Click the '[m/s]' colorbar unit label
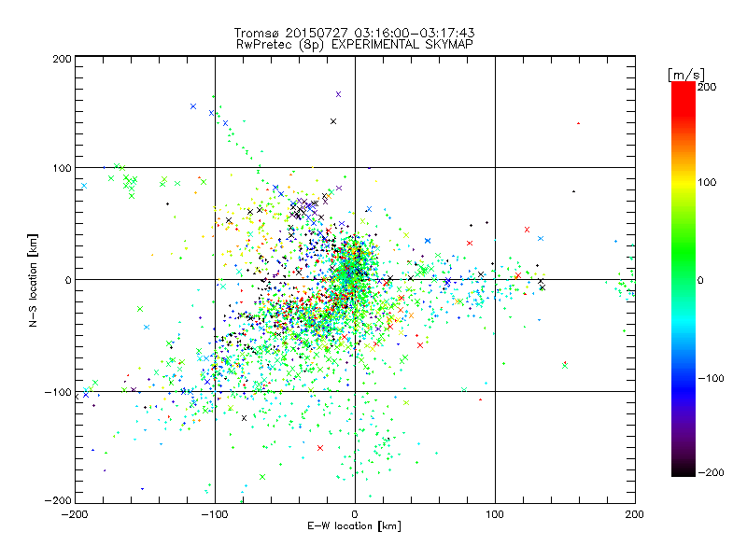 coord(686,75)
